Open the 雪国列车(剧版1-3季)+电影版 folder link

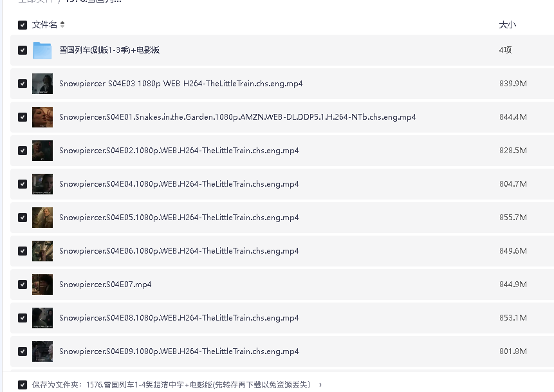point(109,50)
